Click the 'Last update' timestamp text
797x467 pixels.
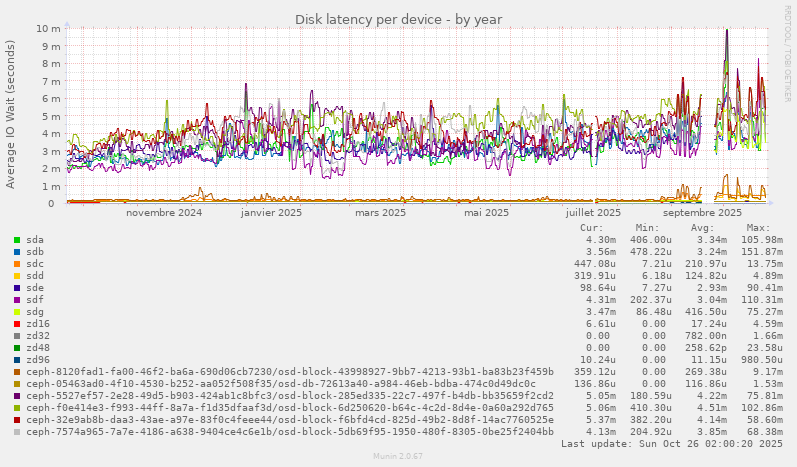(x=672, y=444)
